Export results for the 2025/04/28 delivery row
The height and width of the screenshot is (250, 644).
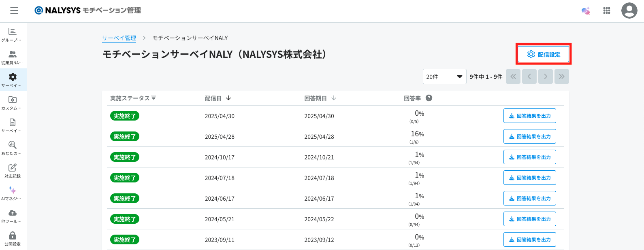[x=530, y=136]
